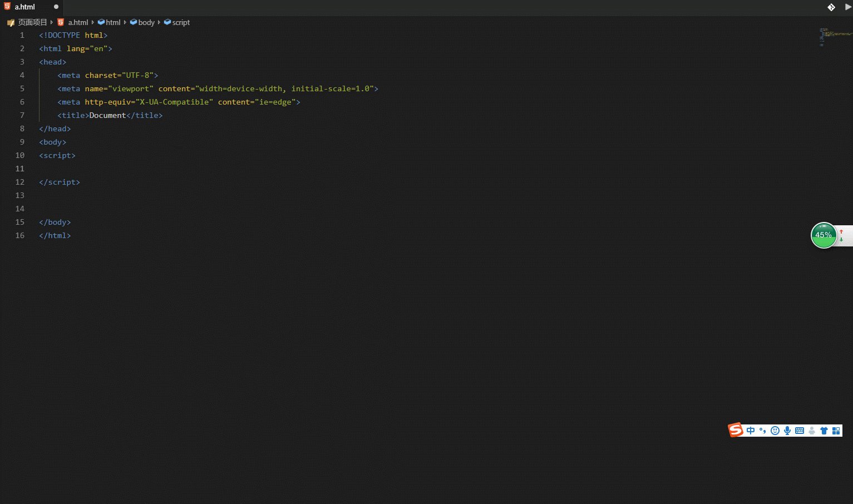The width and height of the screenshot is (853, 504).
Task: Click line number 16 in the gutter
Action: [20, 235]
